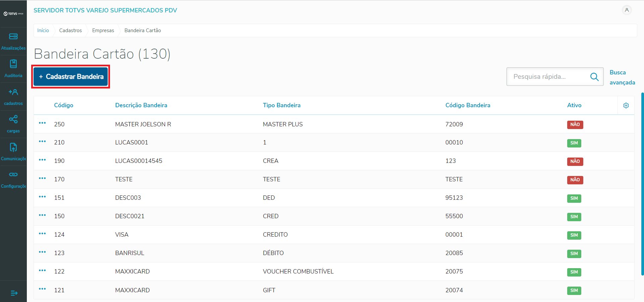Open row actions for code 121

click(42, 289)
